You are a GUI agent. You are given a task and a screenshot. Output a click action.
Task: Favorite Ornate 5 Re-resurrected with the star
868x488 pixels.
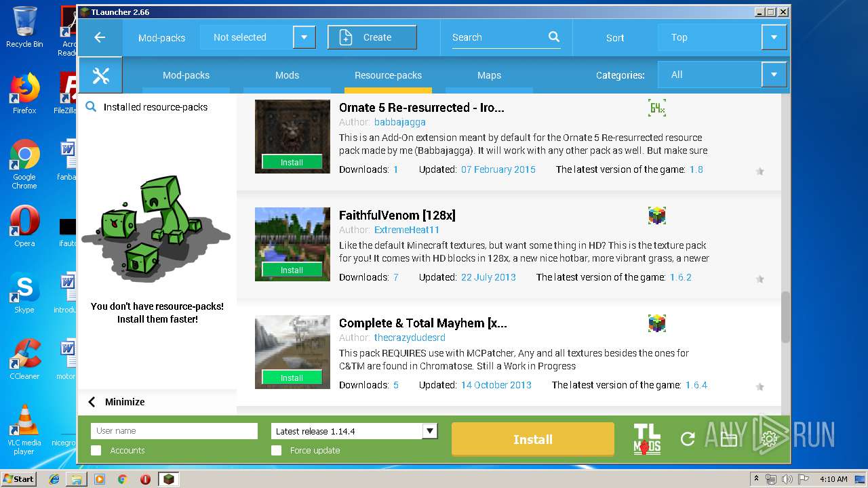pos(760,171)
